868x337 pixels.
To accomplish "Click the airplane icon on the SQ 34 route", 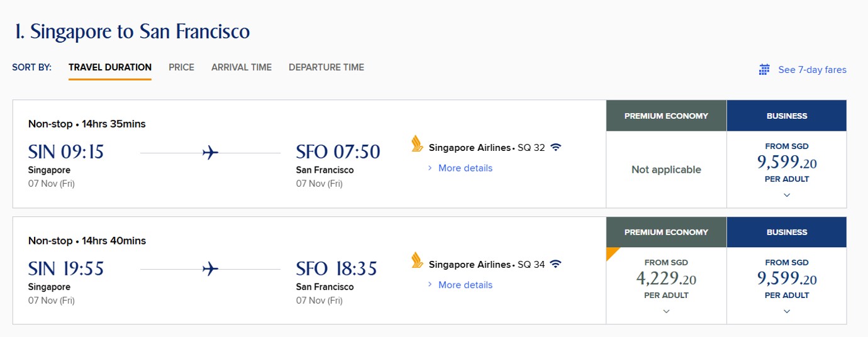I will click(211, 269).
